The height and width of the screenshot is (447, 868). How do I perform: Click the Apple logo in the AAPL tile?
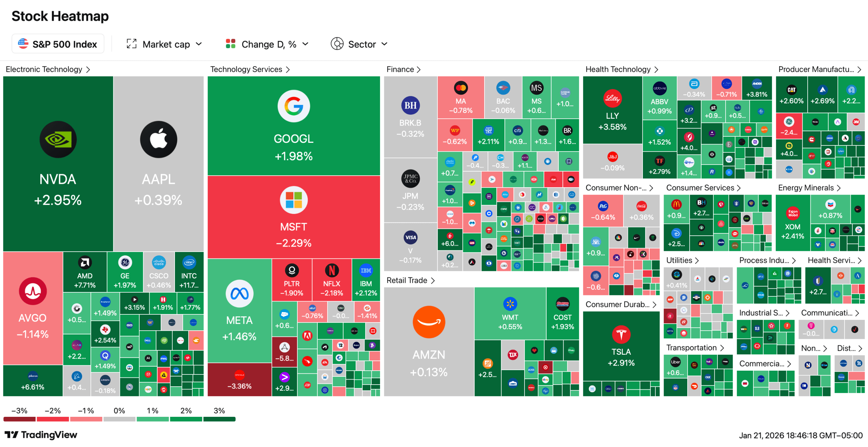pos(158,139)
